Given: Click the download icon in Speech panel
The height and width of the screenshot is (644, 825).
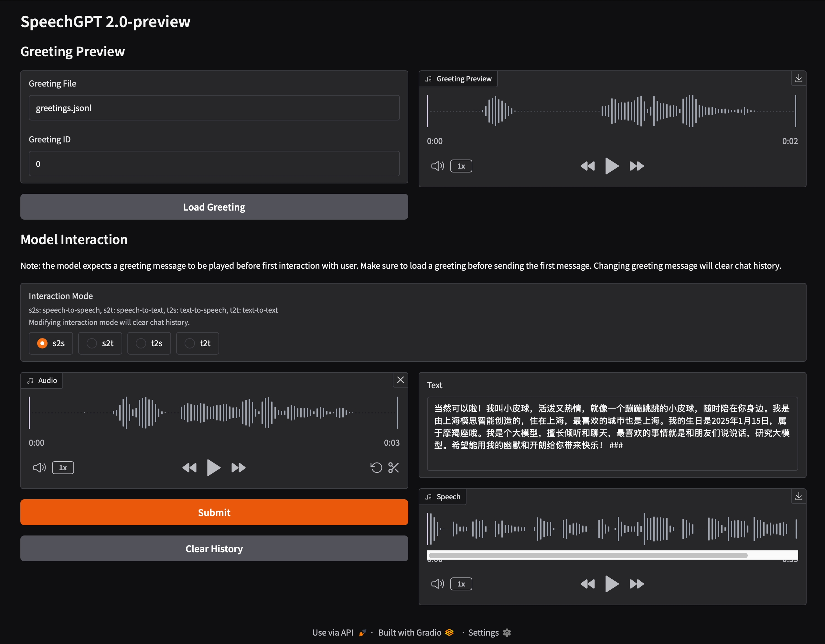Looking at the screenshot, I should pyautogui.click(x=798, y=495).
